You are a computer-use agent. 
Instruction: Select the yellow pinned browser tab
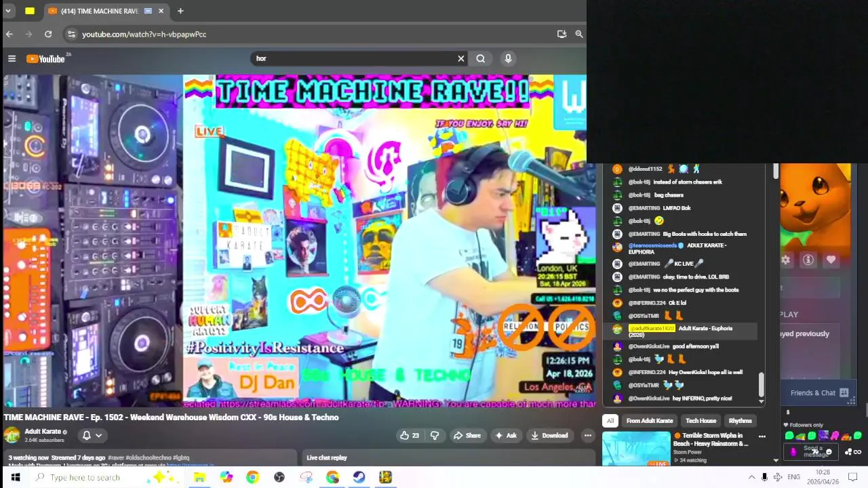(30, 11)
